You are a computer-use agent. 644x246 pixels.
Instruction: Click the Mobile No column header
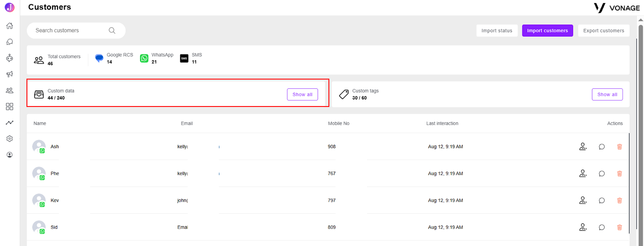(x=339, y=123)
